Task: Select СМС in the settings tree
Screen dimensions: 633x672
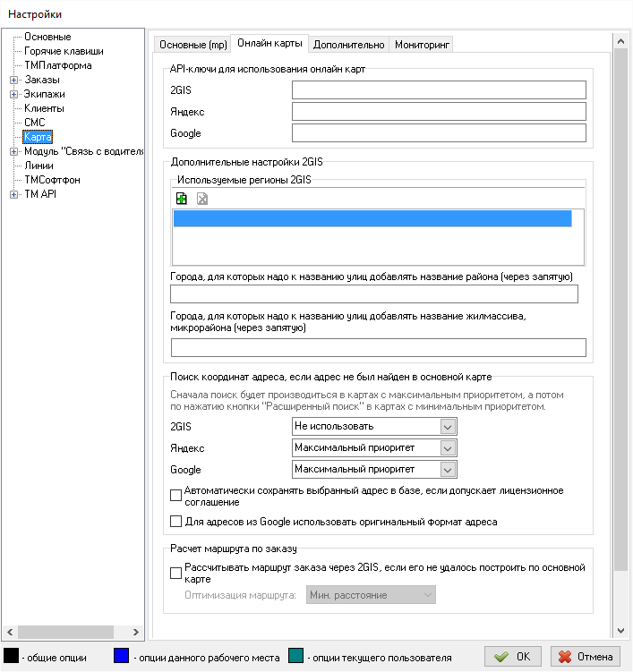Action: coord(35,123)
